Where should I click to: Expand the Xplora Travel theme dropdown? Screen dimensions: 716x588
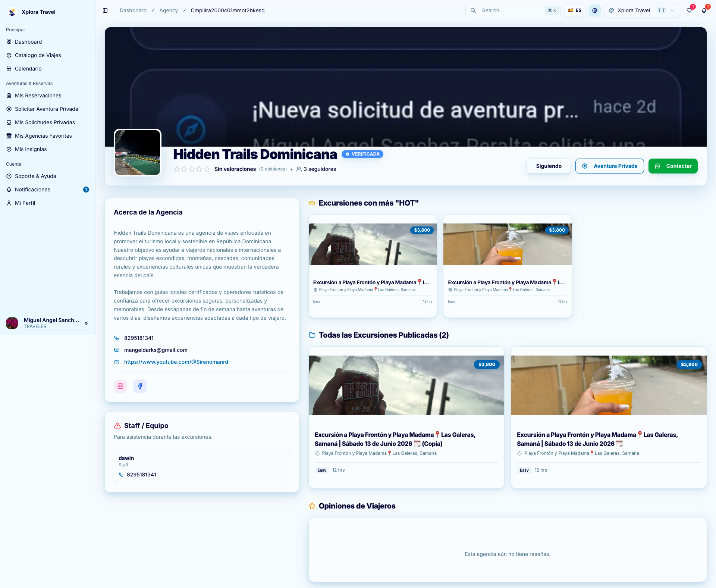(642, 10)
